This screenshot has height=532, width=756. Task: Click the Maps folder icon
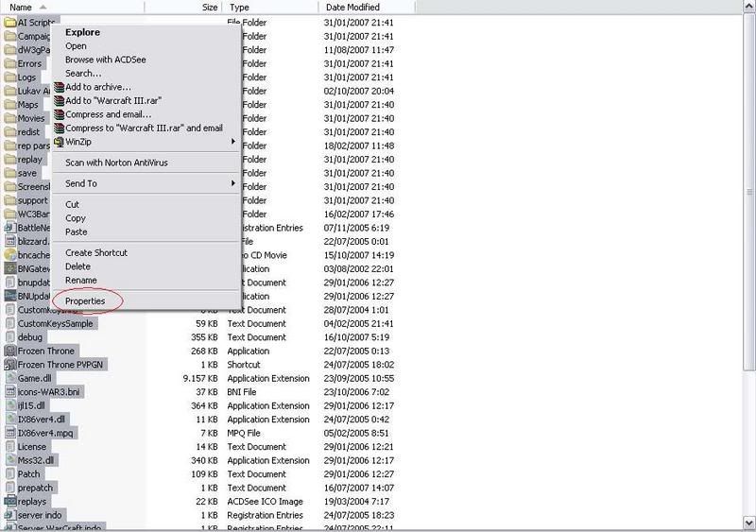[x=10, y=104]
